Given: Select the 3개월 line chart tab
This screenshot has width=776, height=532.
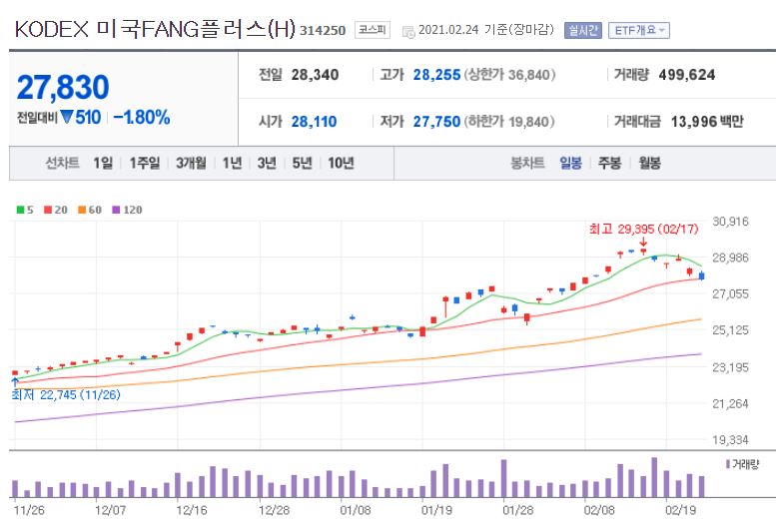Looking at the screenshot, I should 191,163.
